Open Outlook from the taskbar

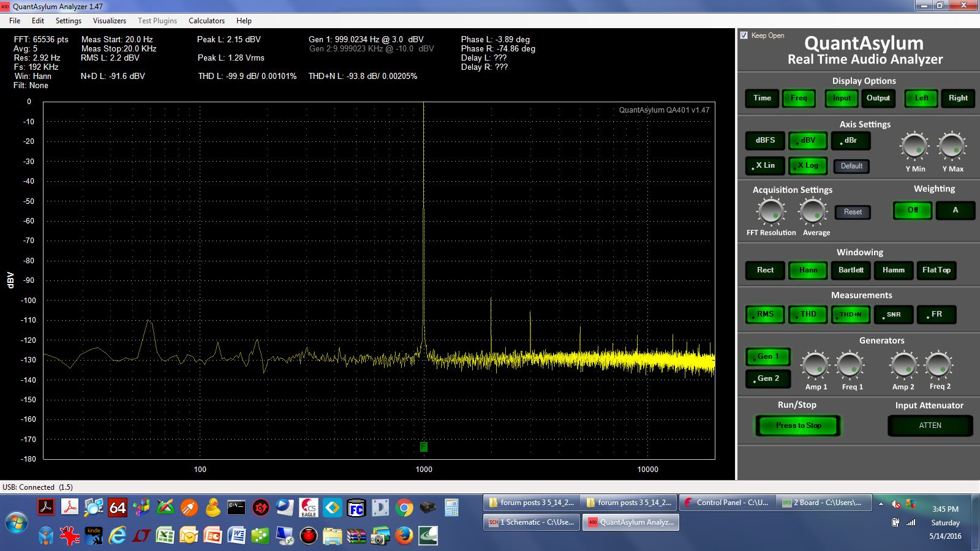(x=189, y=536)
